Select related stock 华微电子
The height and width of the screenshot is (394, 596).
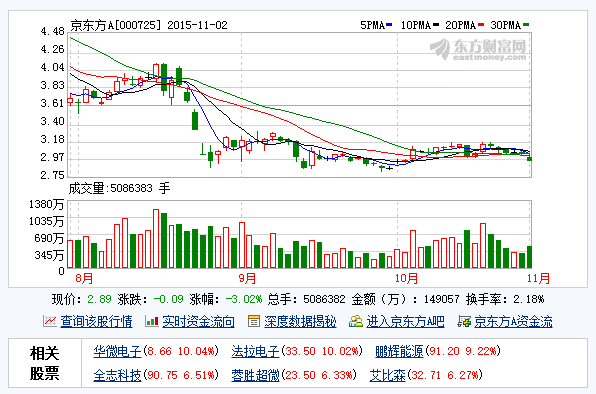pyautogui.click(x=117, y=351)
